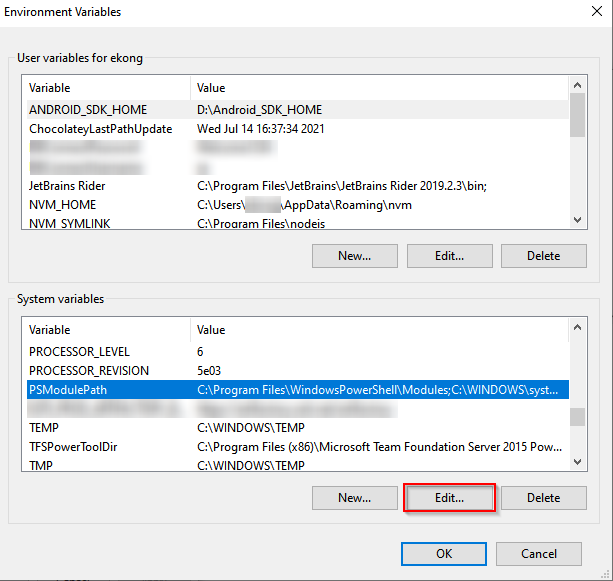Click Edit button under User variables

[449, 255]
